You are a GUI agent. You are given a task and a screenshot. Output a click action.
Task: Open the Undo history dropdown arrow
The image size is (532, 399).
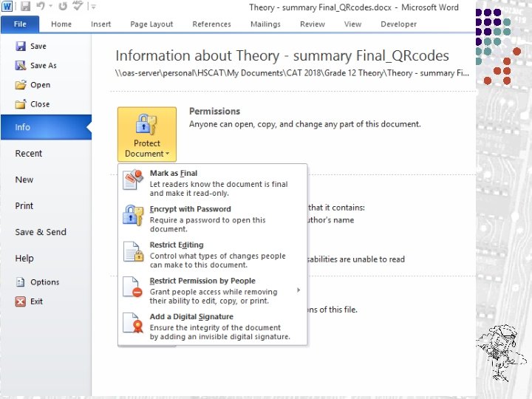tap(50, 6)
